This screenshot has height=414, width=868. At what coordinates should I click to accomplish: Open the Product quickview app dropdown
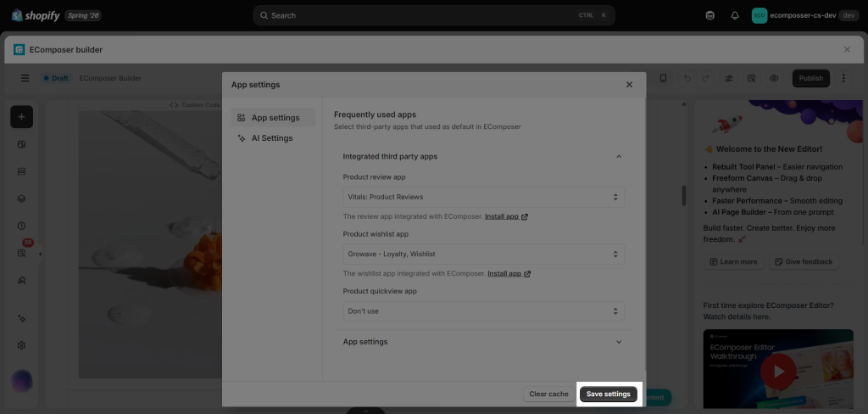tap(483, 310)
